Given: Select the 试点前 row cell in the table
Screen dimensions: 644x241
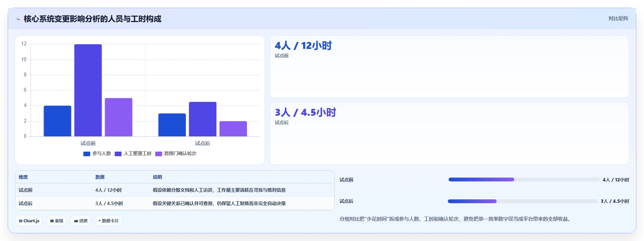Looking at the screenshot, I should [26, 190].
